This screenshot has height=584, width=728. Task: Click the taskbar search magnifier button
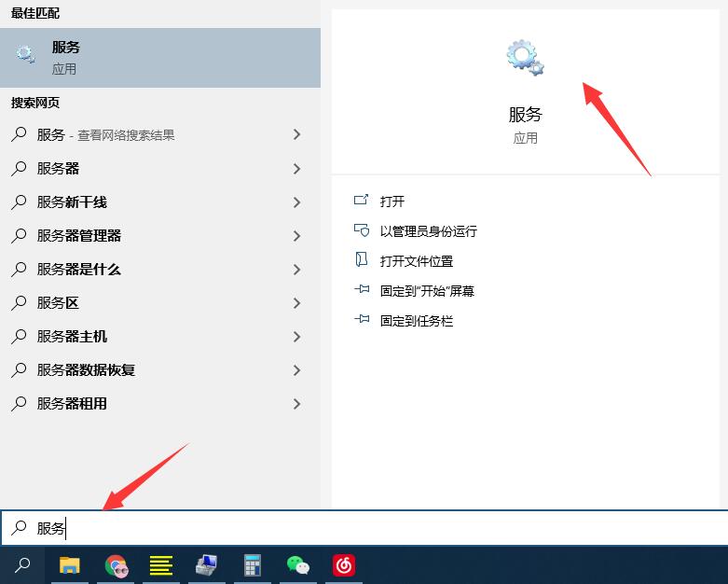pyautogui.click(x=22, y=565)
